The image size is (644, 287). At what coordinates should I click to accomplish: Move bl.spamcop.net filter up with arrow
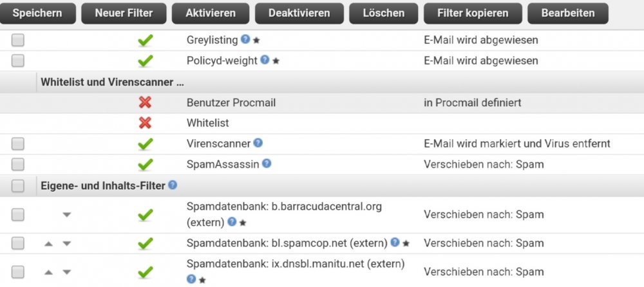[48, 243]
